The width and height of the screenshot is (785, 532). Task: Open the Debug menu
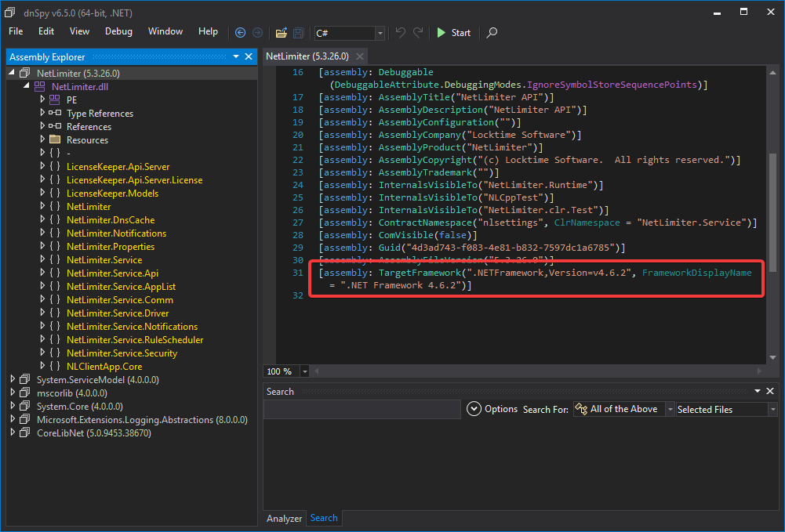[118, 31]
